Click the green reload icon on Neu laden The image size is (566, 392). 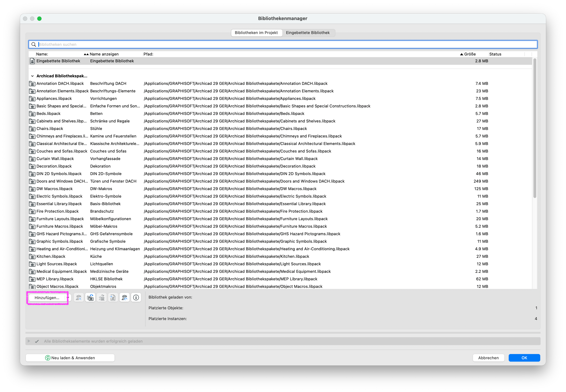(48, 358)
